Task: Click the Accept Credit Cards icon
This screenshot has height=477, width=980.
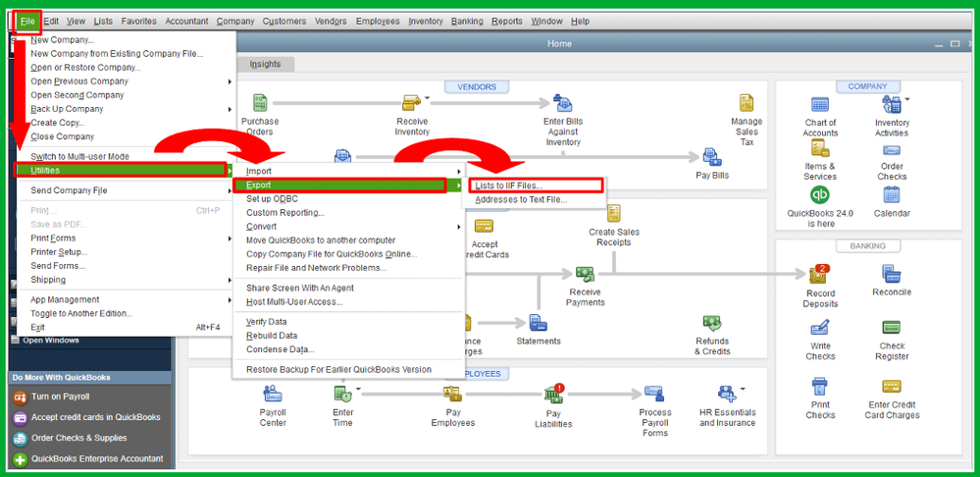Action: point(484,227)
